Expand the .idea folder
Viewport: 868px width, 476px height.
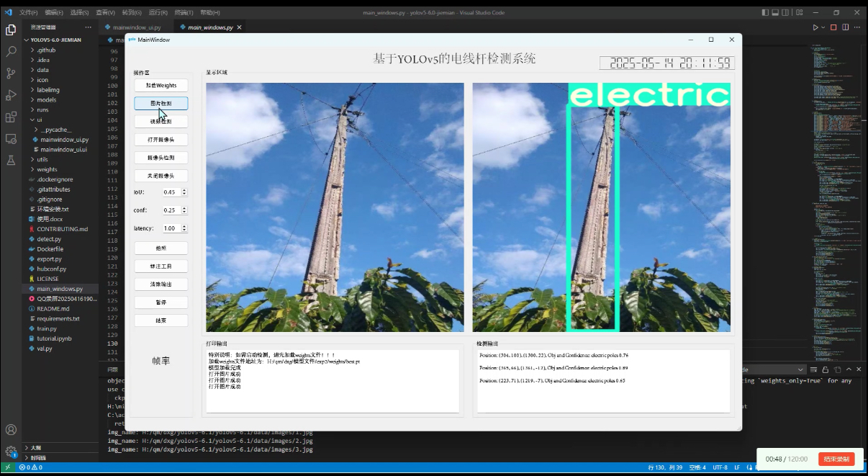coord(60,60)
